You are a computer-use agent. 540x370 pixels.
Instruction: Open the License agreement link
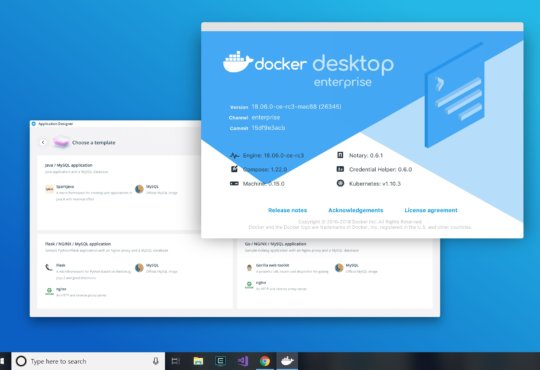point(431,210)
